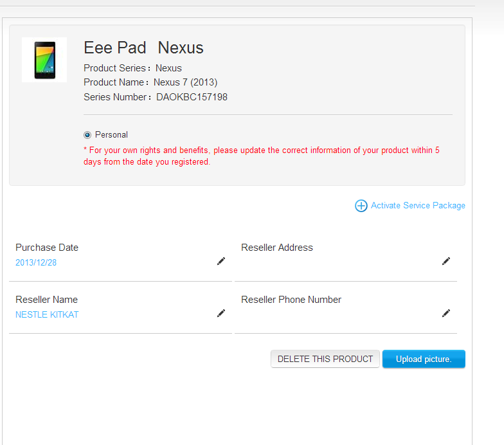Click the purchase date value 2013/12/28
The height and width of the screenshot is (445, 504).
(36, 262)
